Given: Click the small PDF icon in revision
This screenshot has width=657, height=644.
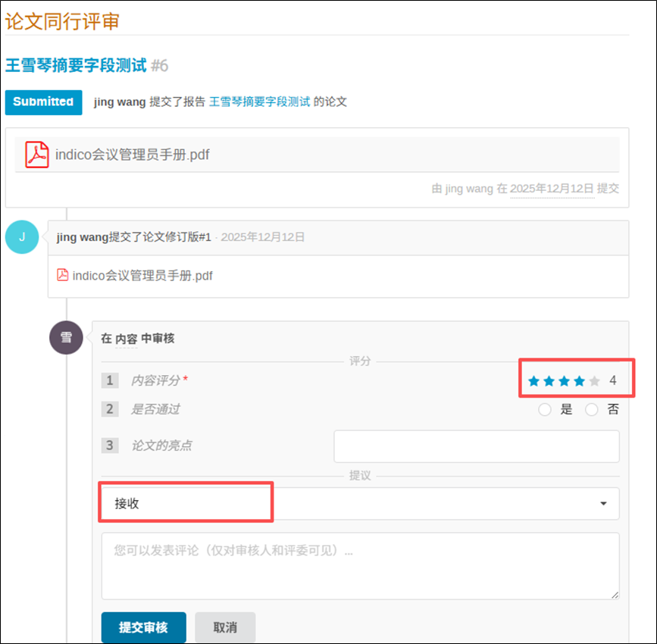Looking at the screenshot, I should point(63,275).
